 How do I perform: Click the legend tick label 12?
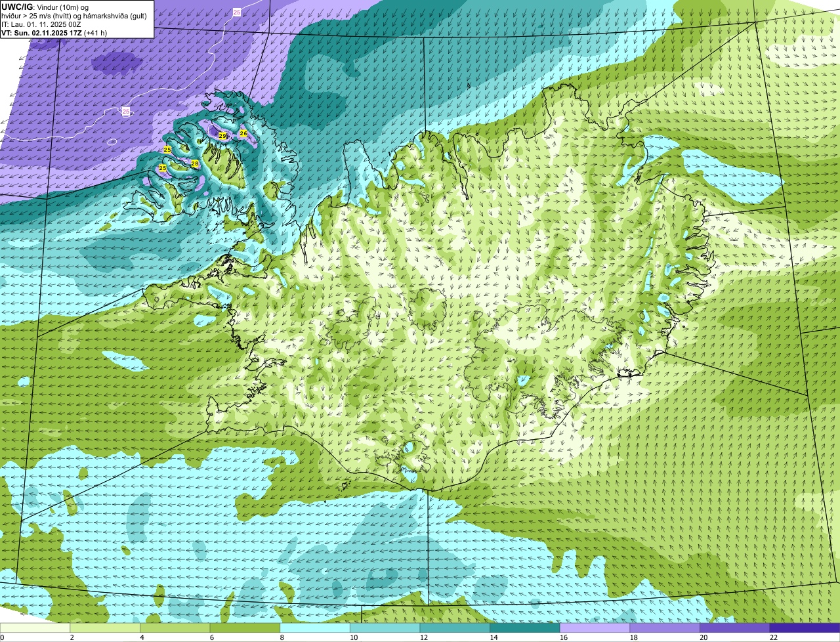[x=424, y=637]
